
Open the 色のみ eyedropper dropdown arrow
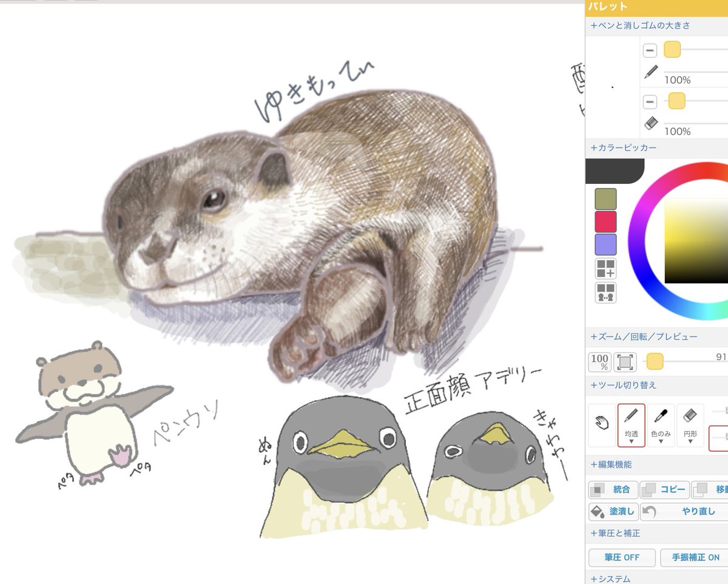pyautogui.click(x=661, y=442)
